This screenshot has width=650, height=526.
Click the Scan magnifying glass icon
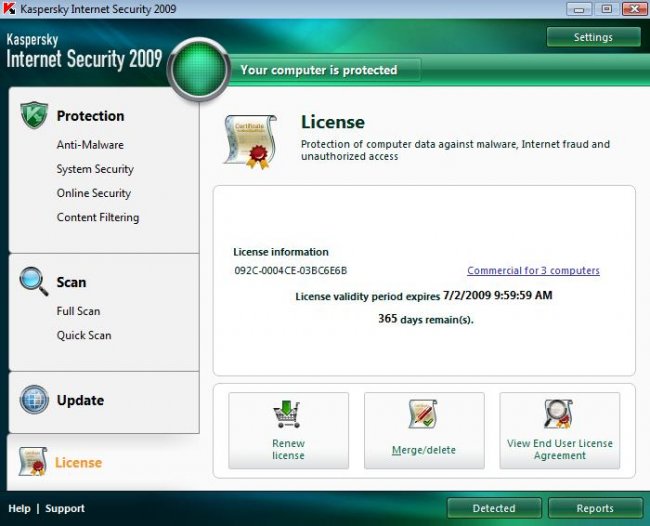pyautogui.click(x=34, y=281)
